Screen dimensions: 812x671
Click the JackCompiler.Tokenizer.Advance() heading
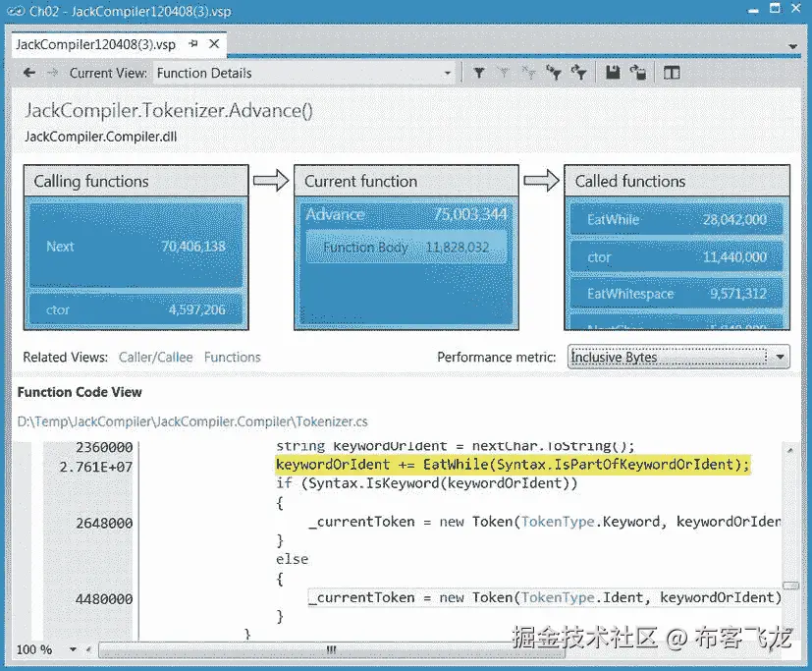pyautogui.click(x=168, y=110)
